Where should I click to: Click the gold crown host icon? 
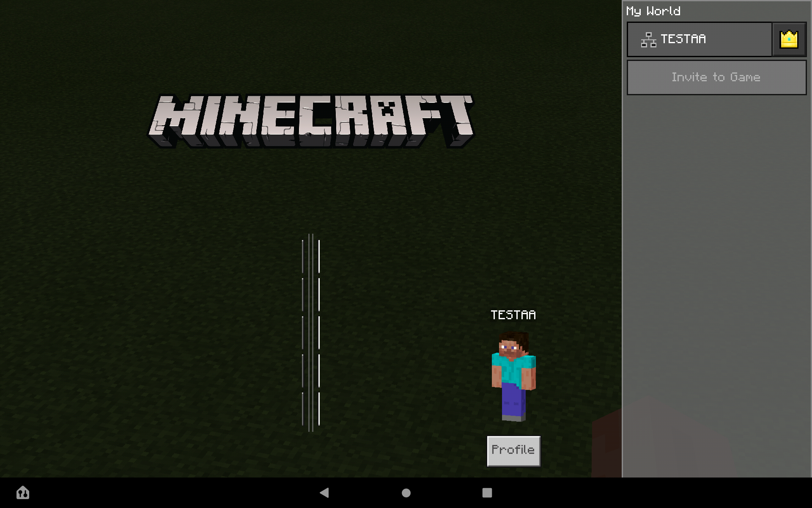click(789, 39)
